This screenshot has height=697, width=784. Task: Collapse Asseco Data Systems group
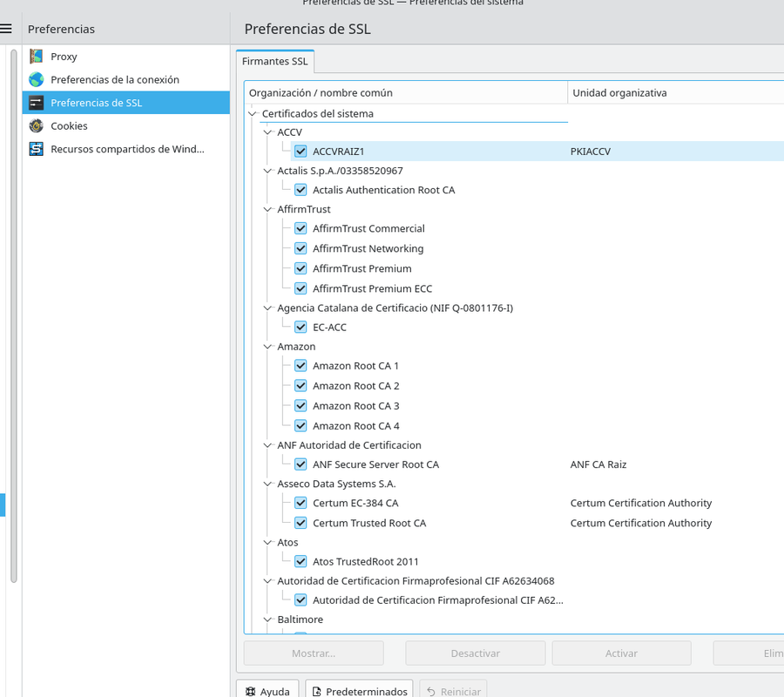268,484
